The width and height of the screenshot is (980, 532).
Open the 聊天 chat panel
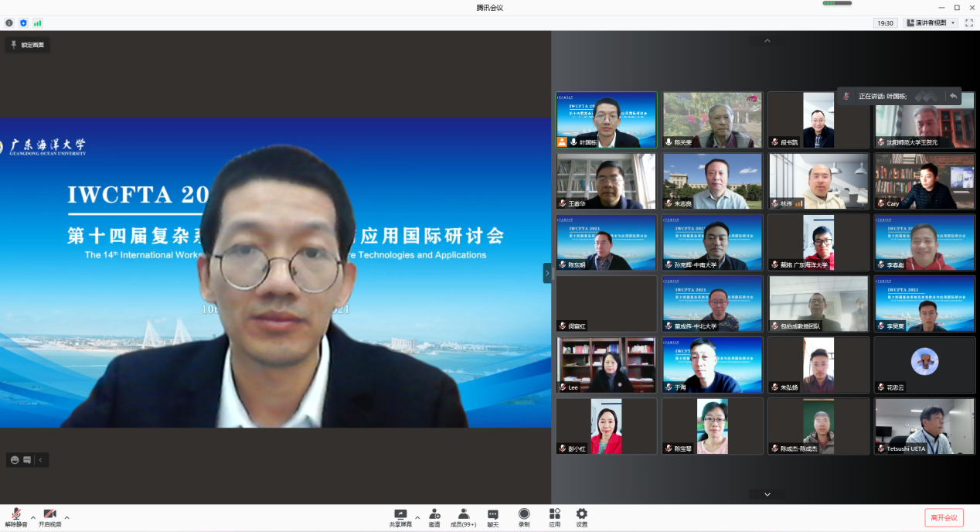click(x=492, y=517)
